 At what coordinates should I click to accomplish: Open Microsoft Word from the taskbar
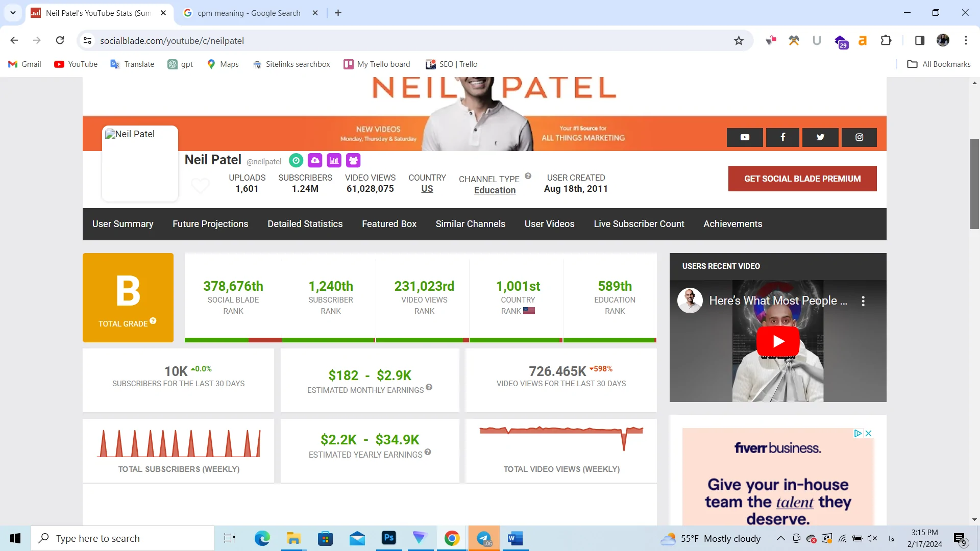click(x=515, y=538)
